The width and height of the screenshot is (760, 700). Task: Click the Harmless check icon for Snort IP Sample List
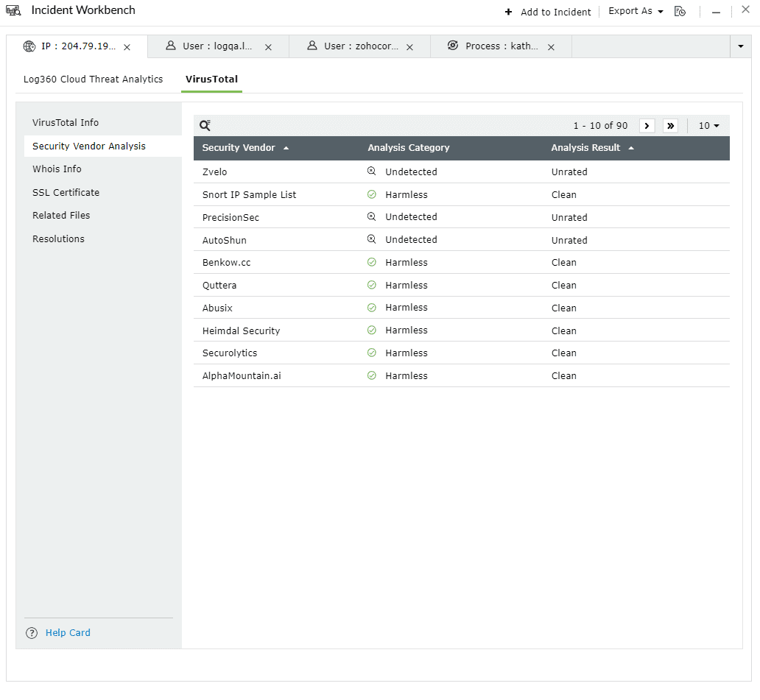(x=371, y=194)
